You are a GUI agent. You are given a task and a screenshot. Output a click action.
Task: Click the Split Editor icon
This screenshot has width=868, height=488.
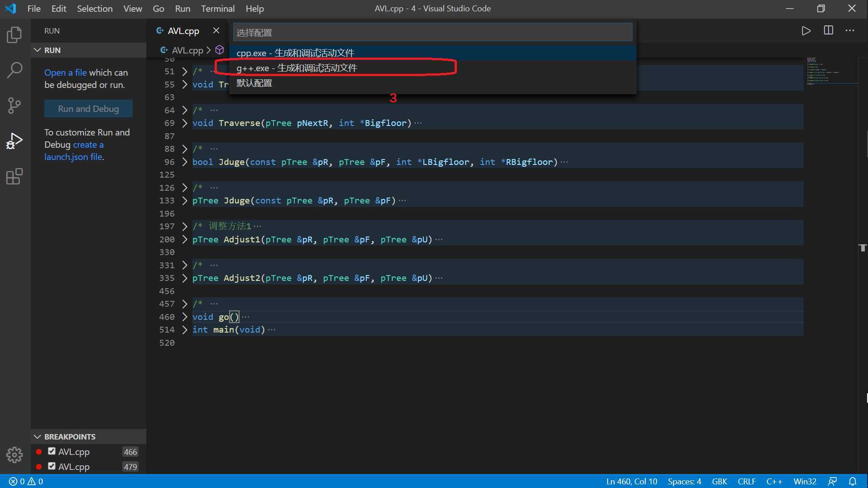point(828,30)
